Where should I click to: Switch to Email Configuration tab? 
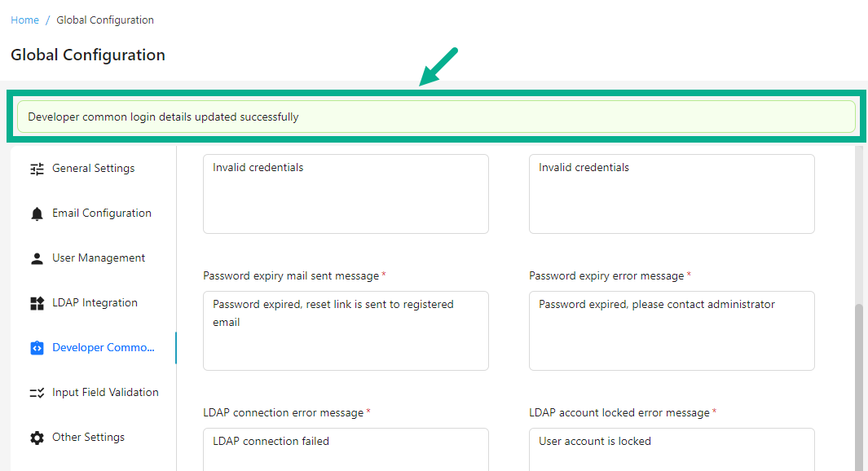point(101,213)
